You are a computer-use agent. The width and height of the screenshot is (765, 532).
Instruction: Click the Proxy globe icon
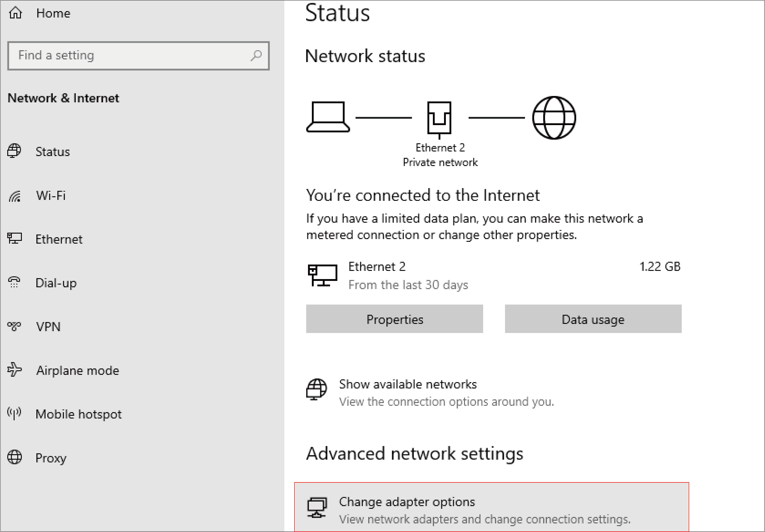pyautogui.click(x=15, y=457)
